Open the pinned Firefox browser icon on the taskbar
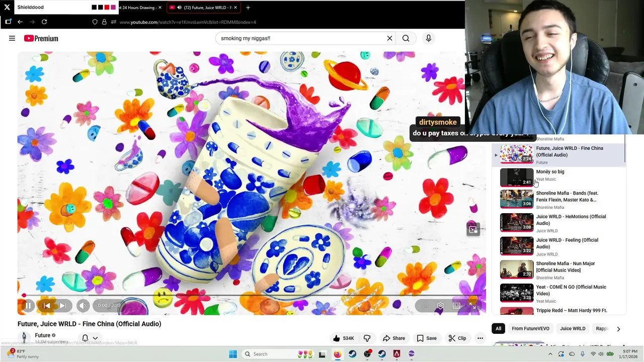 click(x=337, y=354)
